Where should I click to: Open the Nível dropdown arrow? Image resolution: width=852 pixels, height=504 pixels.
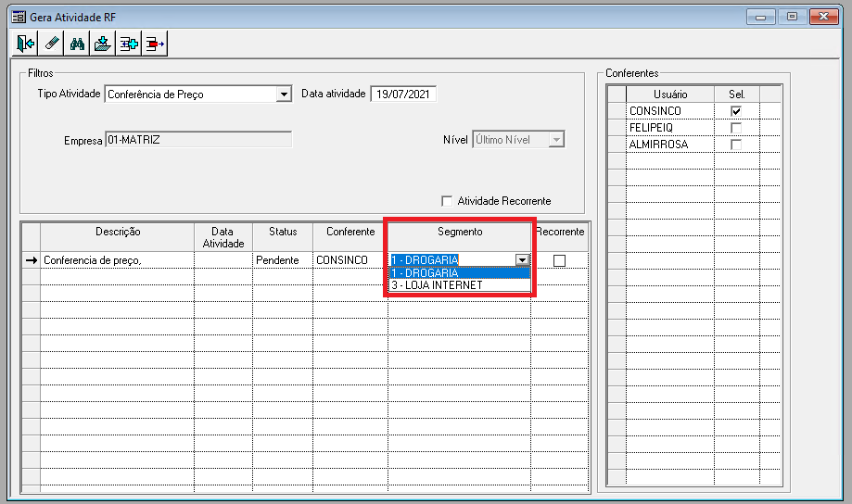(556, 140)
